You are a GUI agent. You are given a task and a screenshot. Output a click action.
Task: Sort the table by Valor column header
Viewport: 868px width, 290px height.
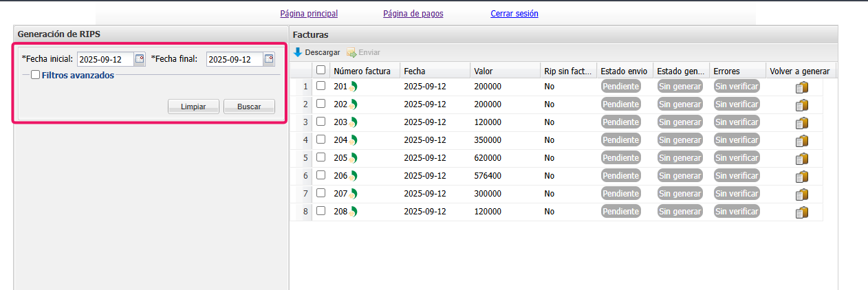(x=484, y=71)
